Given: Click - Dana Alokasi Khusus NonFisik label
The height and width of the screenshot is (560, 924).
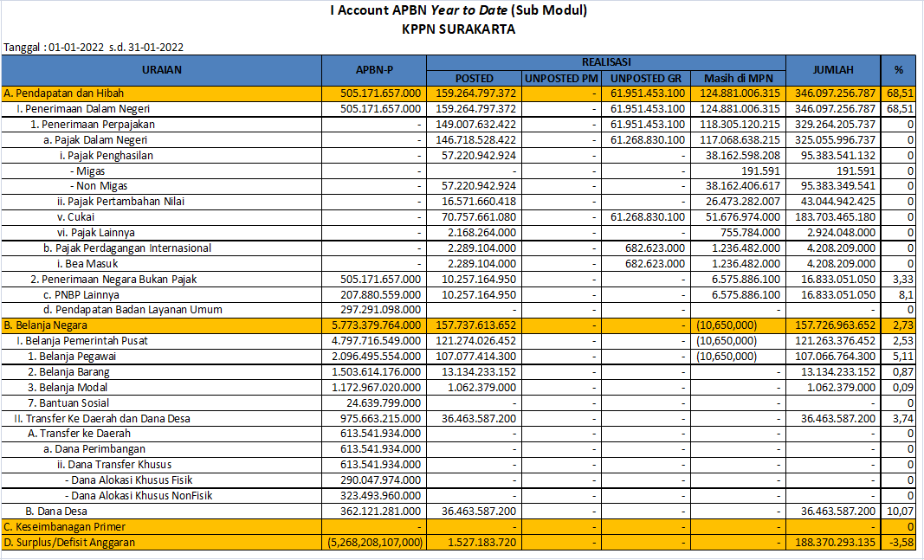Looking at the screenshot, I should (139, 496).
